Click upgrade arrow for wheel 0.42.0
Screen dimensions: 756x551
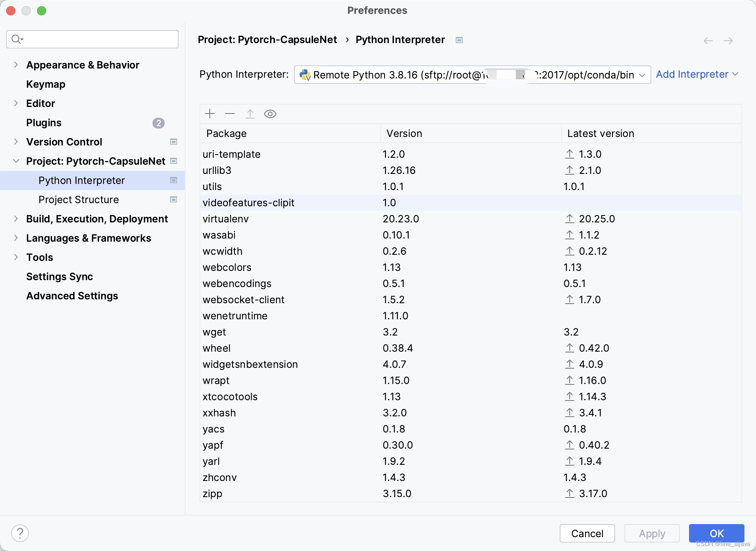click(x=570, y=348)
